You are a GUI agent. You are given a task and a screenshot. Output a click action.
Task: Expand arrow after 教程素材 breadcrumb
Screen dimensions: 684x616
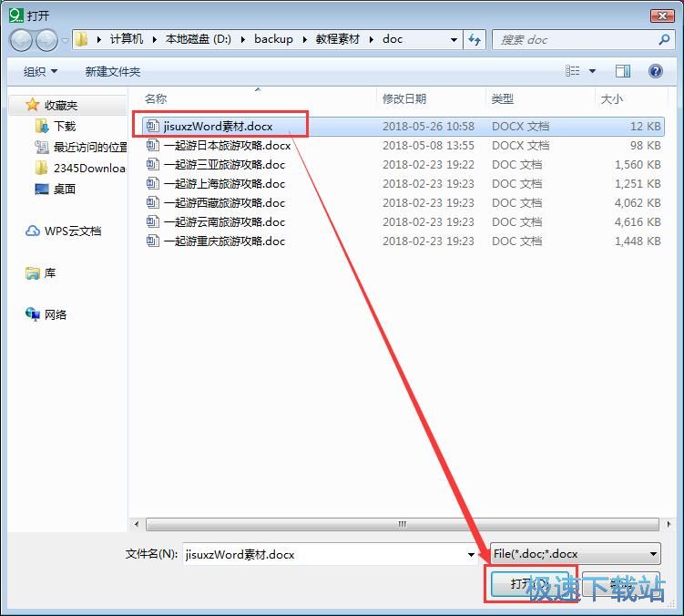tap(372, 39)
